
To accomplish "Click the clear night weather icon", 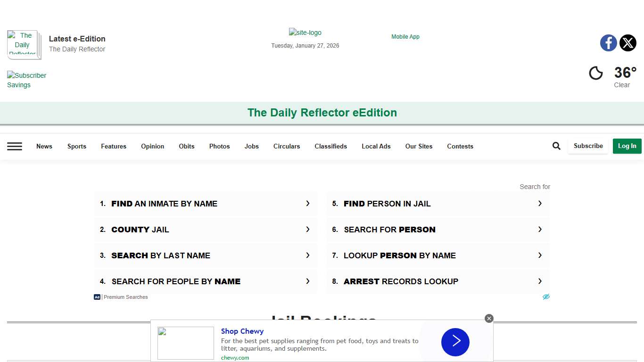I will [595, 73].
